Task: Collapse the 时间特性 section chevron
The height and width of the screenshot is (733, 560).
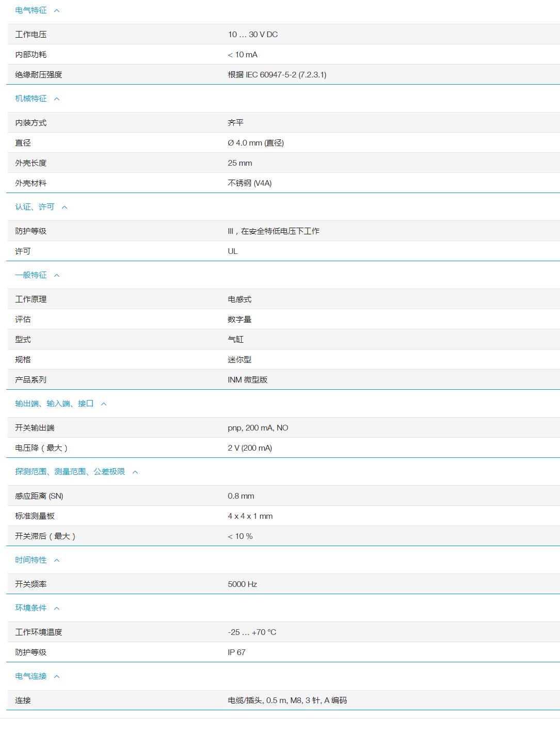Action: [57, 560]
